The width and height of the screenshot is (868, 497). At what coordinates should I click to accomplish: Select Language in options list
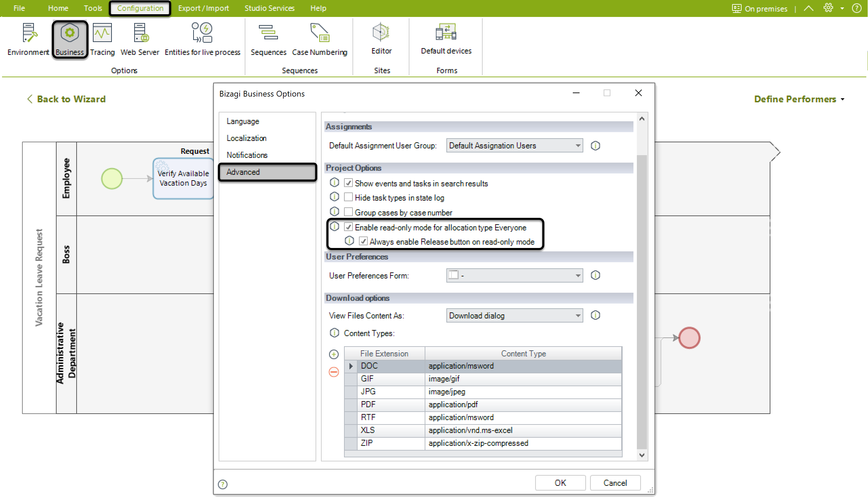[x=267, y=121]
